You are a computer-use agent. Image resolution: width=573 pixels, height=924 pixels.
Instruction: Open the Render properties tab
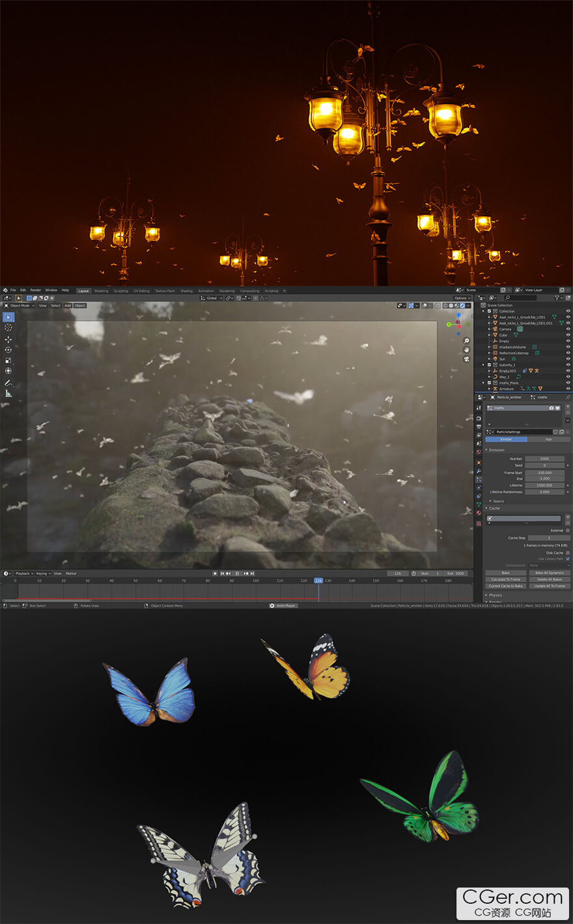point(479,418)
